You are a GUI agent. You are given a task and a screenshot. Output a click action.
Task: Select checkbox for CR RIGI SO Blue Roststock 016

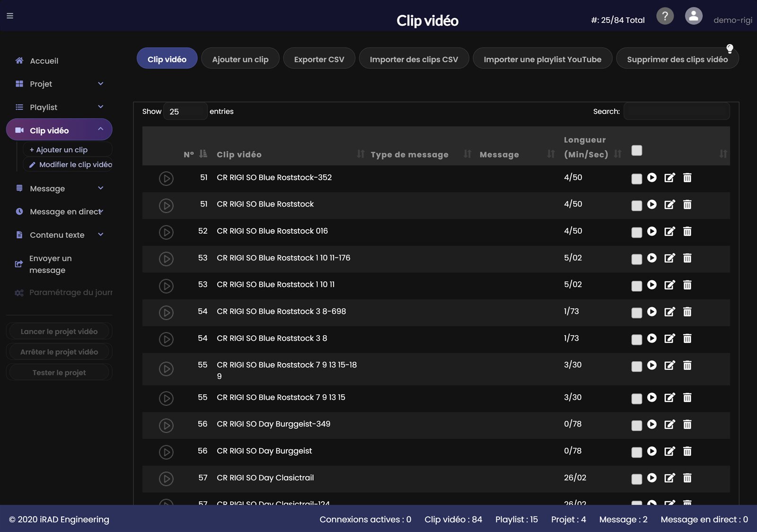(x=637, y=232)
